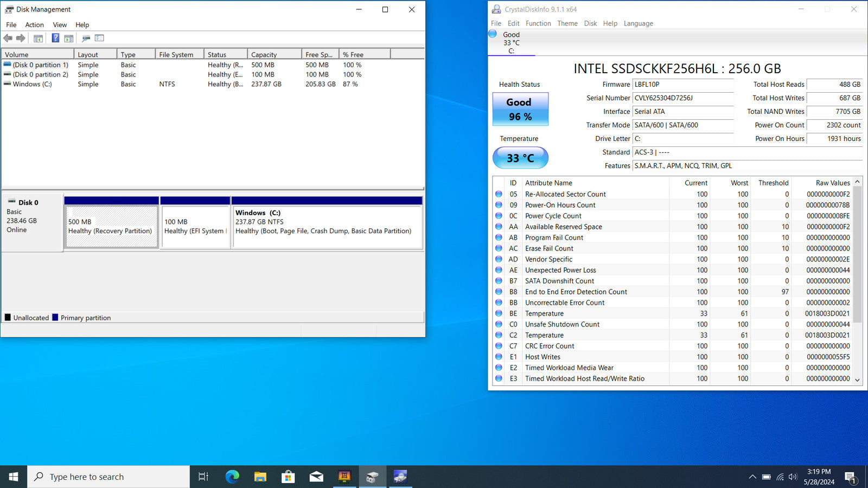Viewport: 868px width, 488px height.
Task: Select the Disk 0 partition 2 volume icon
Action: coord(7,74)
